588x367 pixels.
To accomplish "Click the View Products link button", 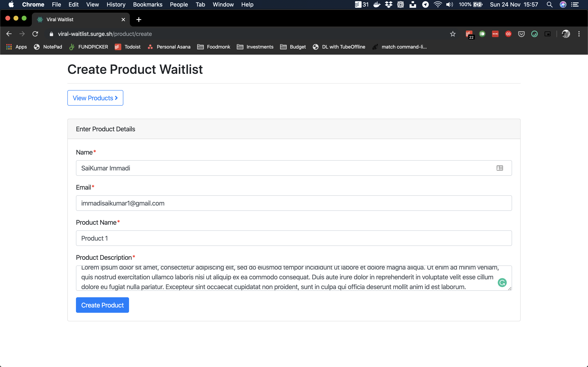I will point(95,98).
